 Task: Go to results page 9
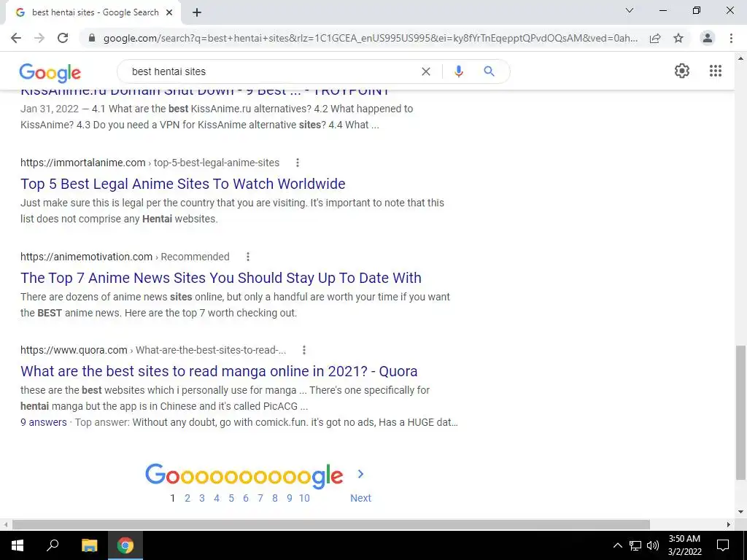tap(289, 498)
